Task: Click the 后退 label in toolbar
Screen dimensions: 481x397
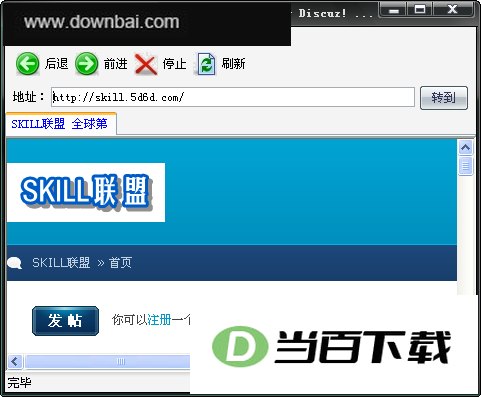Action: click(x=57, y=63)
